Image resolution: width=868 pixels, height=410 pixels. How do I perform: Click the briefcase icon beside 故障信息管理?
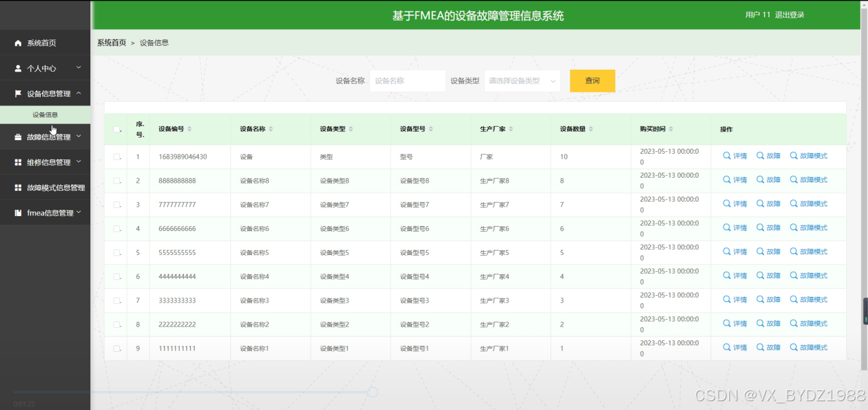pyautogui.click(x=18, y=137)
